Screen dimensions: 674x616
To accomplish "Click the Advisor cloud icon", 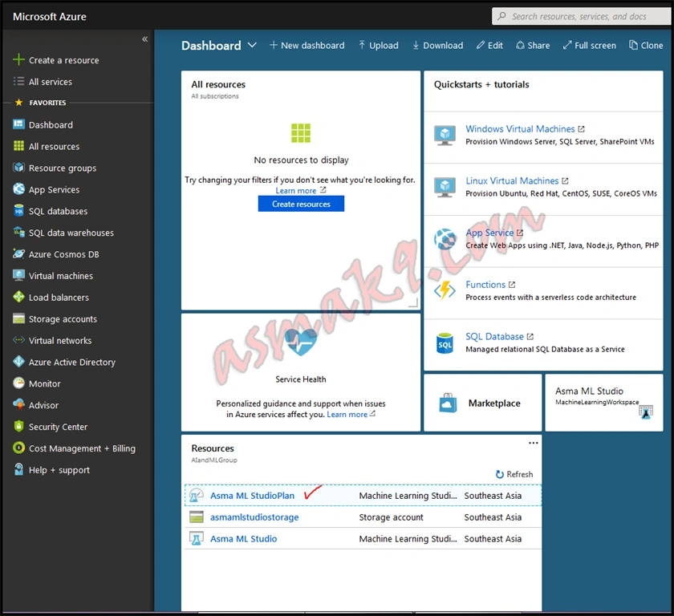I will pyautogui.click(x=18, y=405).
